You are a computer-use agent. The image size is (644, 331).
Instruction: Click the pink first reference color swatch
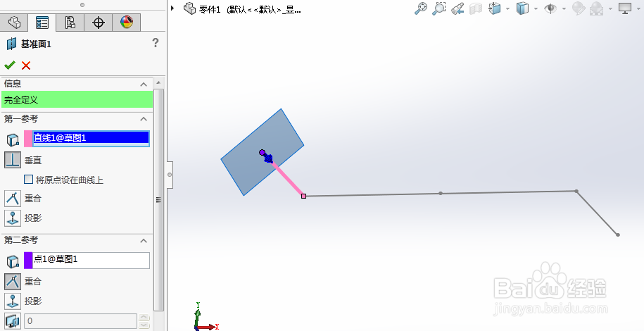[x=28, y=139]
